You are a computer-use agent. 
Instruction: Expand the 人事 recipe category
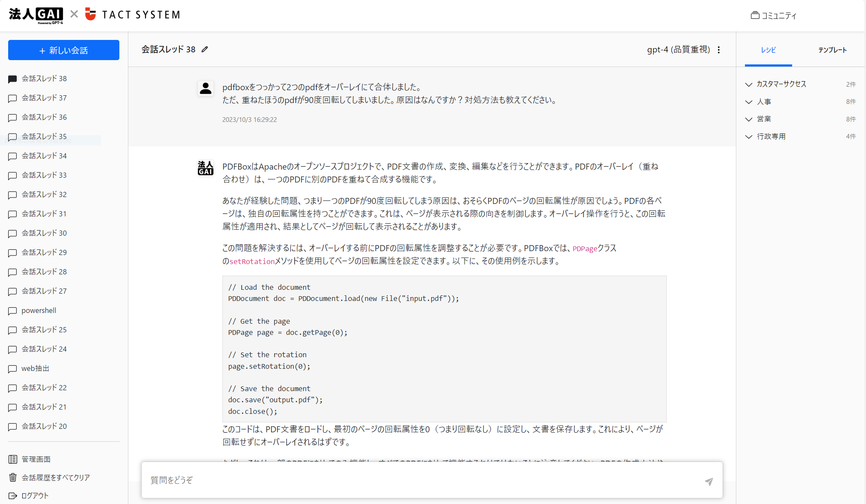[800, 102]
